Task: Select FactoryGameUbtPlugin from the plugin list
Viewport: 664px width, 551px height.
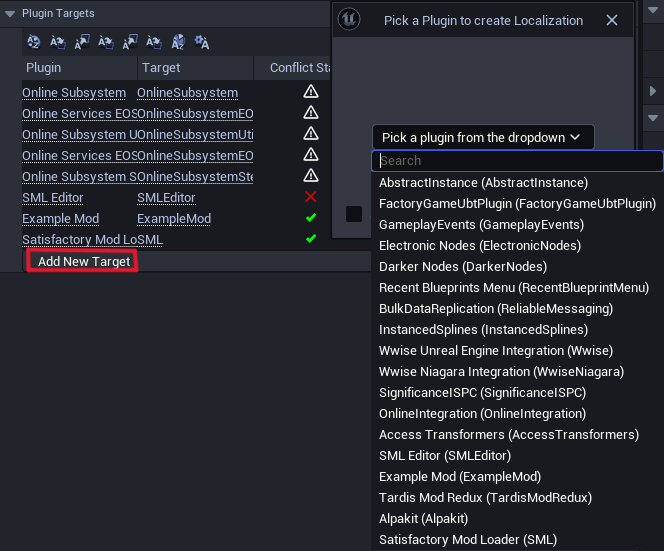Action: click(x=517, y=204)
